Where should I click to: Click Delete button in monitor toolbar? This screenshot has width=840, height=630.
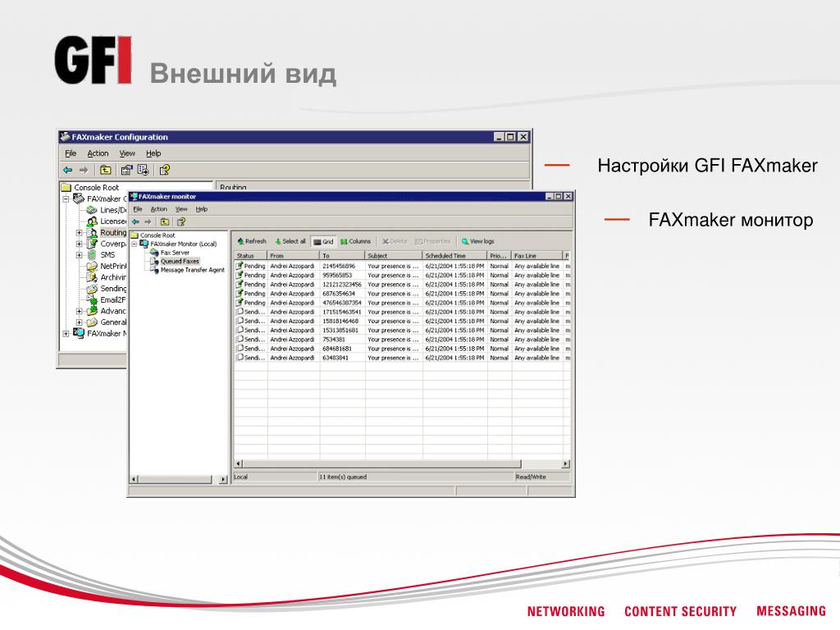395,242
